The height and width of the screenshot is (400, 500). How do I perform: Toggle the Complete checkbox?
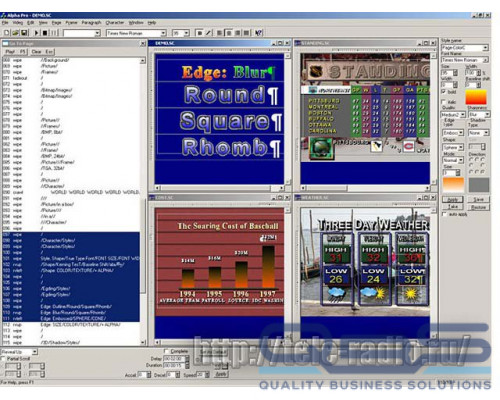coord(166,351)
